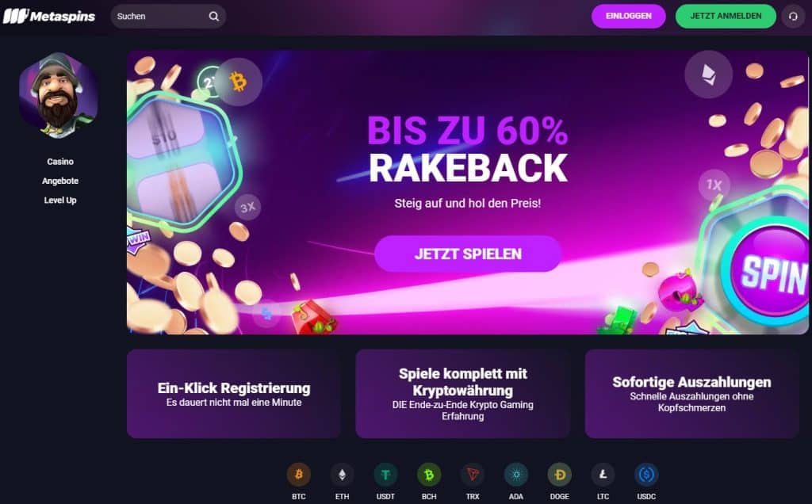Viewport: 812px width, 504px height.
Task: Click the bearded character avatar
Action: [59, 94]
